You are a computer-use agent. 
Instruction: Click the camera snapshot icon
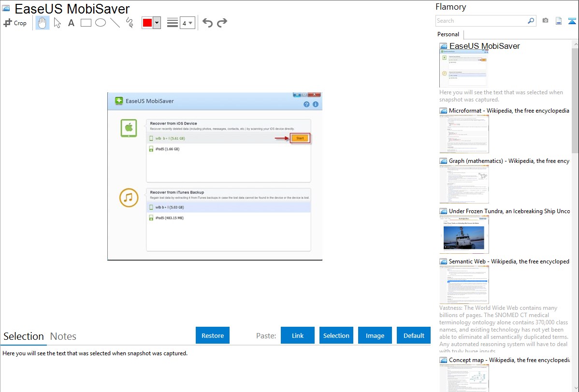click(x=545, y=21)
